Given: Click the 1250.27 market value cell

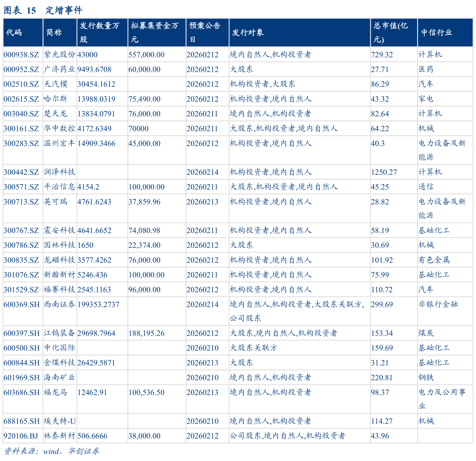Looking at the screenshot, I should [384, 172].
